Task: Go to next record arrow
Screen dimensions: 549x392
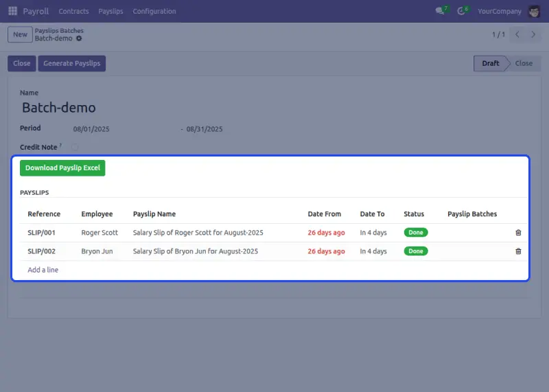Action: [533, 34]
